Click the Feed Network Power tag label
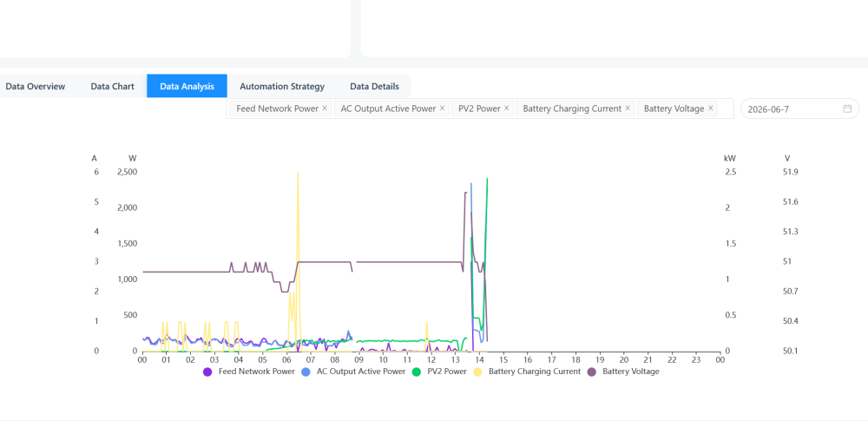868x421 pixels. tap(278, 109)
